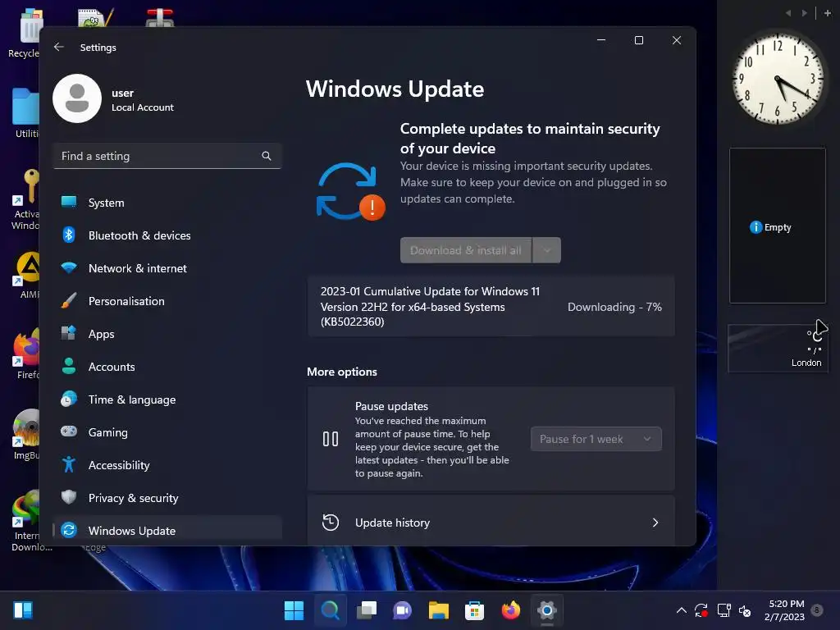Viewport: 840px width, 630px height.
Task: Click the muted volume tray icon
Action: click(745, 610)
